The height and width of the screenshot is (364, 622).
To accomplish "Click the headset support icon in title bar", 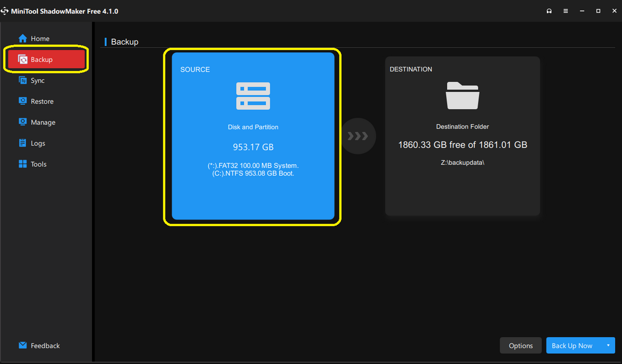I will 549,11.
